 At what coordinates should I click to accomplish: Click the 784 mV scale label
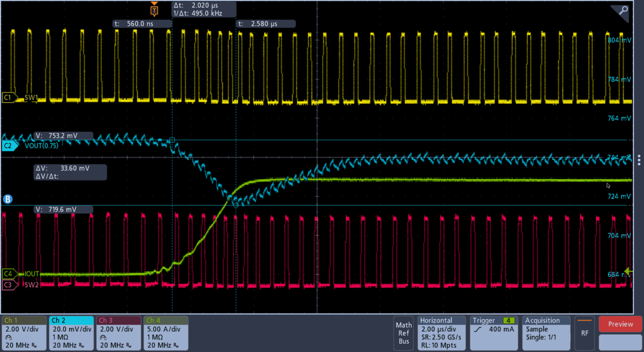tap(619, 79)
